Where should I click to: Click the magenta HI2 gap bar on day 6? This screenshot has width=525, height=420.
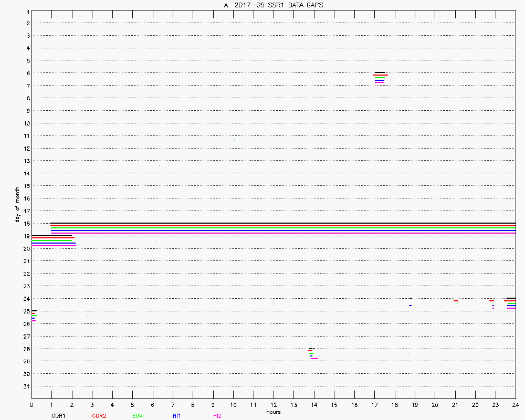coord(380,82)
